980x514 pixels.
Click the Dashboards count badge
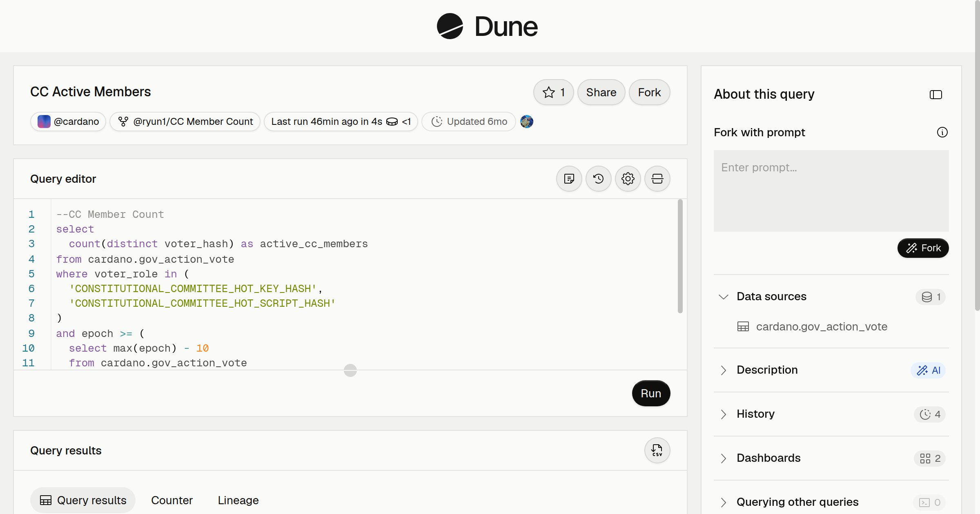930,458
